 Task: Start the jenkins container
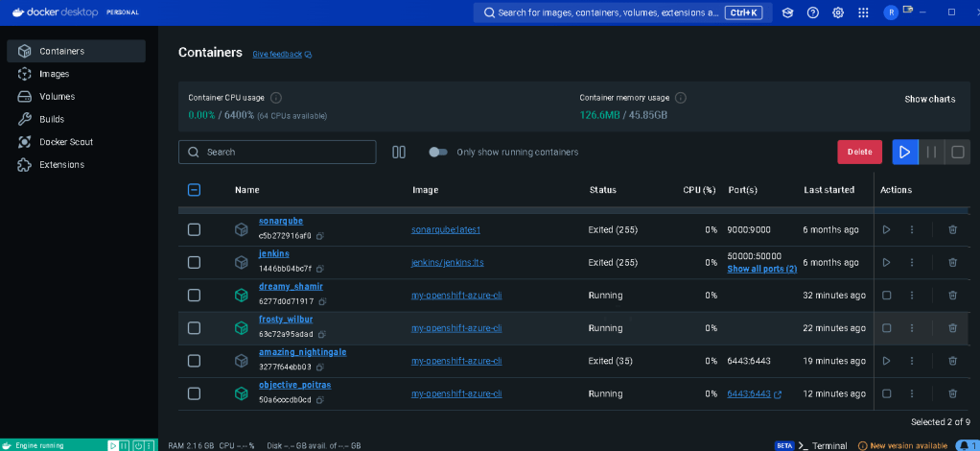[x=886, y=262]
